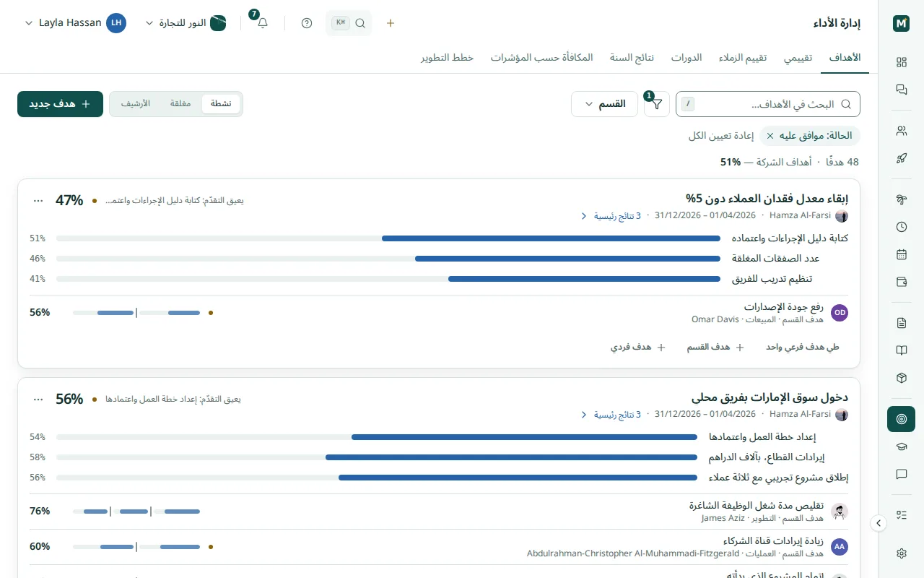Focus the البحث في الأهداف search field

point(767,104)
